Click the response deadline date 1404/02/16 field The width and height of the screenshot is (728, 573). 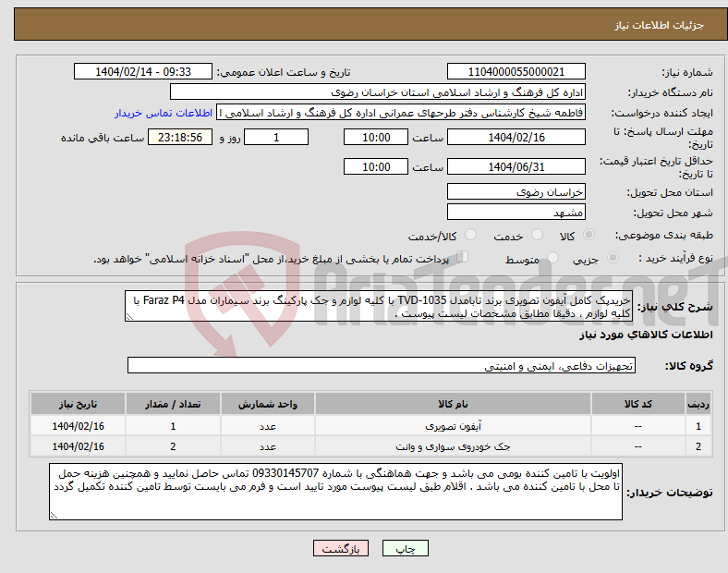click(x=516, y=138)
